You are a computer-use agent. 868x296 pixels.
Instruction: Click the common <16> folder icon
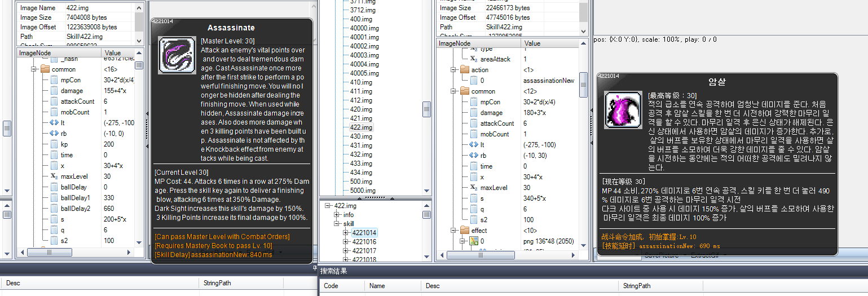point(46,69)
